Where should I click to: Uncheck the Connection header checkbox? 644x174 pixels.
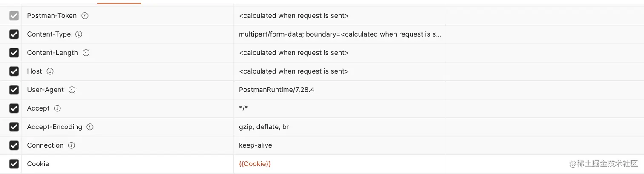click(14, 145)
